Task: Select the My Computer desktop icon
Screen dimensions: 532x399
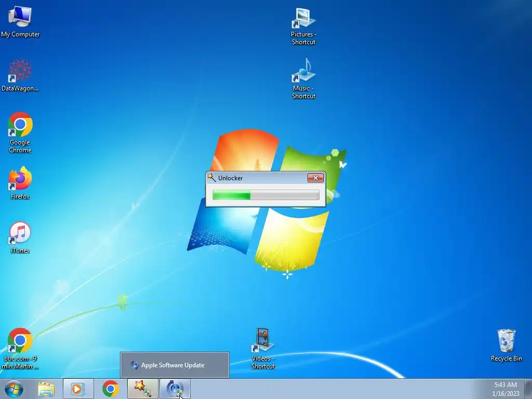Action: click(x=20, y=22)
